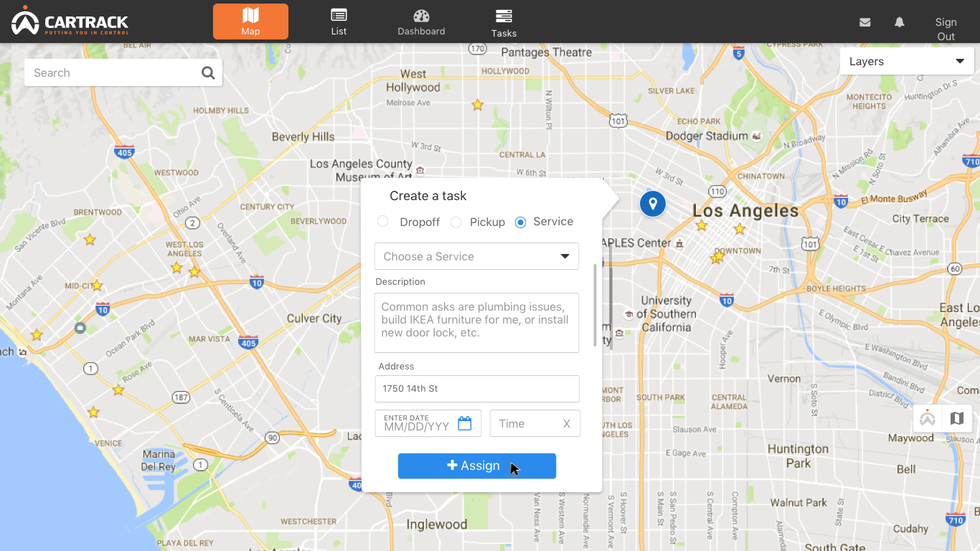Click the star marker at Mid-City

click(x=97, y=286)
